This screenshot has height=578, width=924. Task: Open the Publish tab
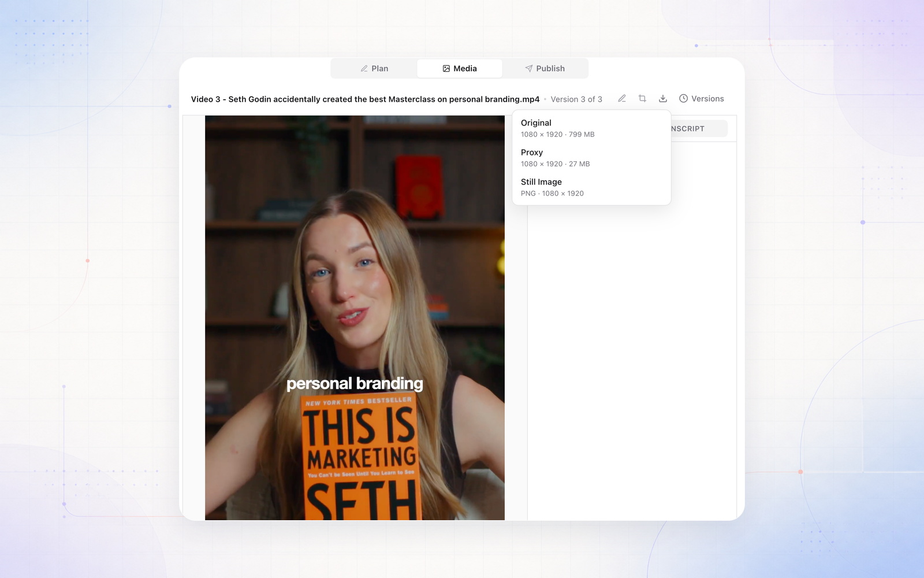545,68
